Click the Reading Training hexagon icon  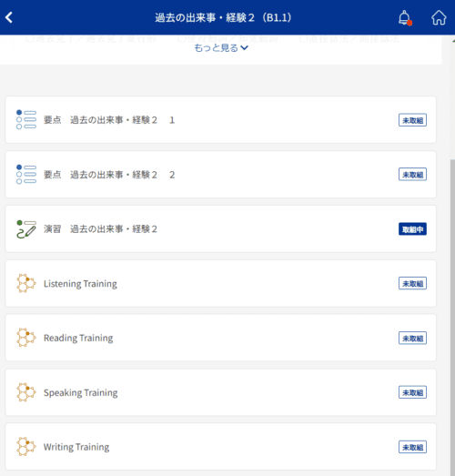26,338
